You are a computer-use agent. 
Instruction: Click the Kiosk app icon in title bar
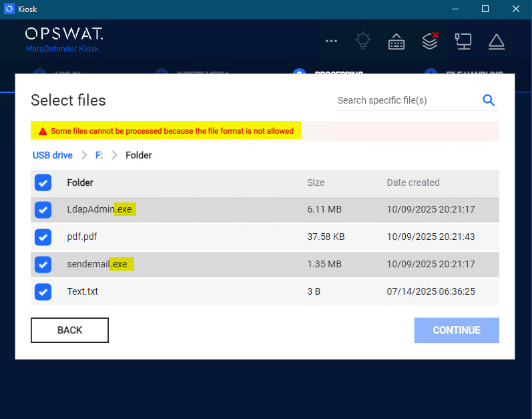click(x=9, y=9)
